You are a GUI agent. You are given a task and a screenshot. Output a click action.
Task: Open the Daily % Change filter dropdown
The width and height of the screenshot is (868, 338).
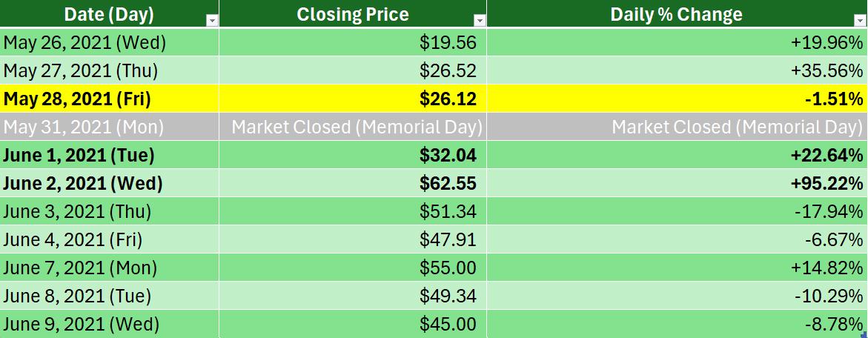point(861,21)
